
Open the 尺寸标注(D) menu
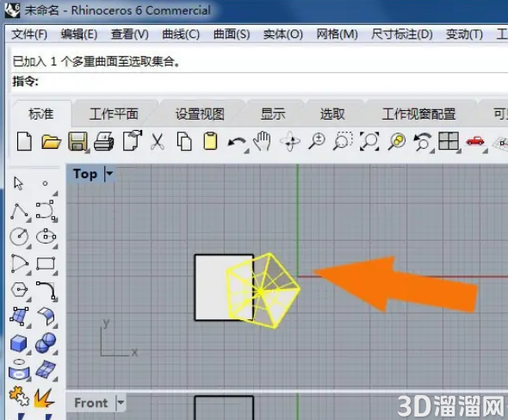click(x=402, y=34)
